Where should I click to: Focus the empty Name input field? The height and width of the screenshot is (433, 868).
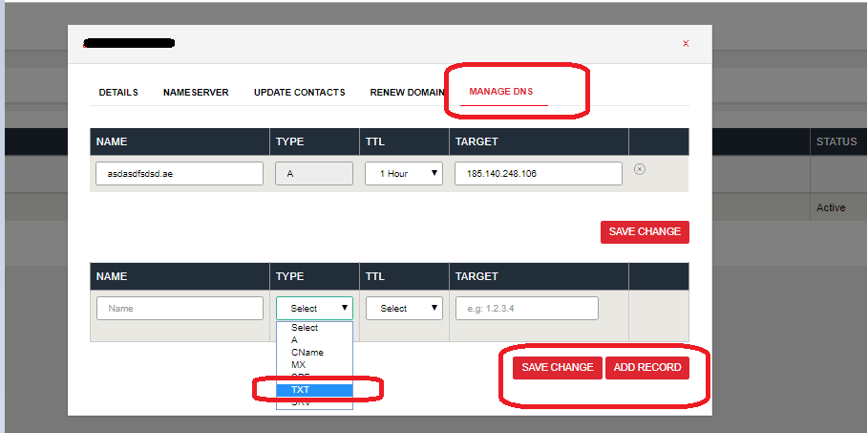180,308
